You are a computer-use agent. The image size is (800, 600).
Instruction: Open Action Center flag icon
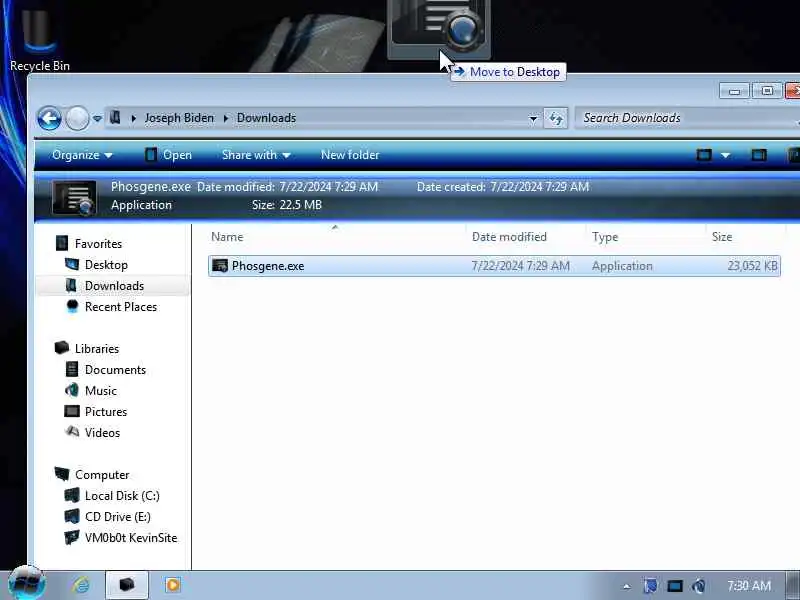tap(650, 586)
